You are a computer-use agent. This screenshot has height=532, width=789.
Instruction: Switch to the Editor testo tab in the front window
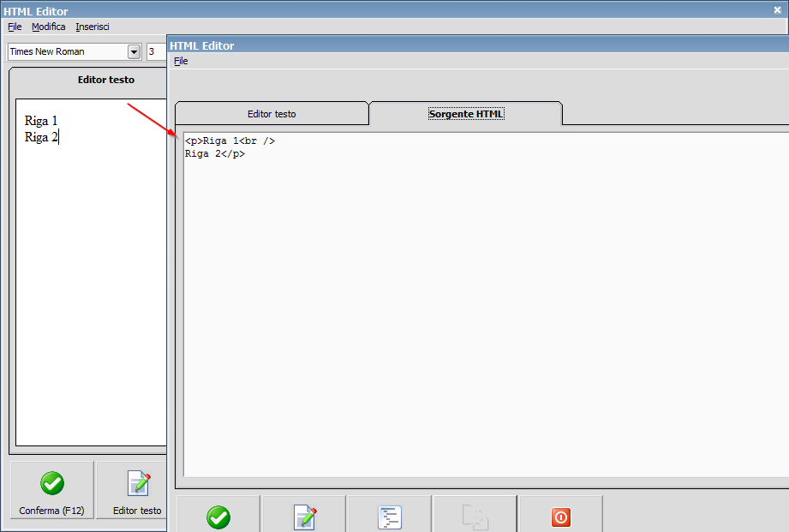(x=272, y=114)
